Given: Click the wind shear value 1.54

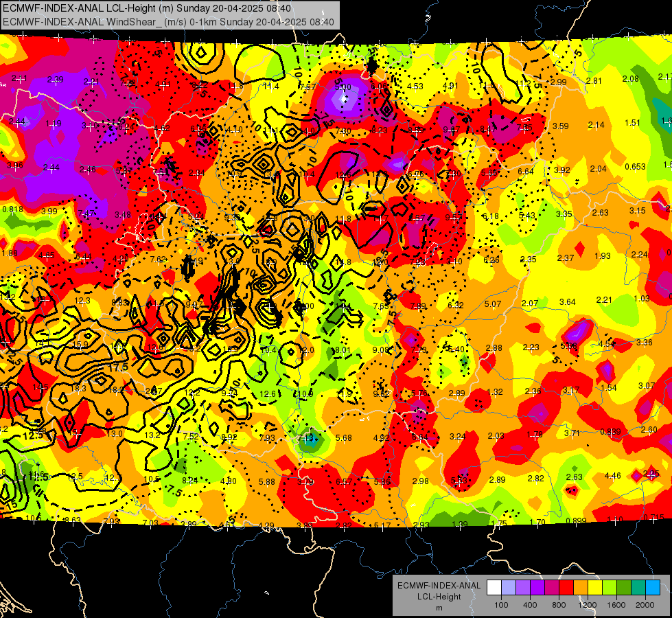Looking at the screenshot, I should [x=609, y=388].
